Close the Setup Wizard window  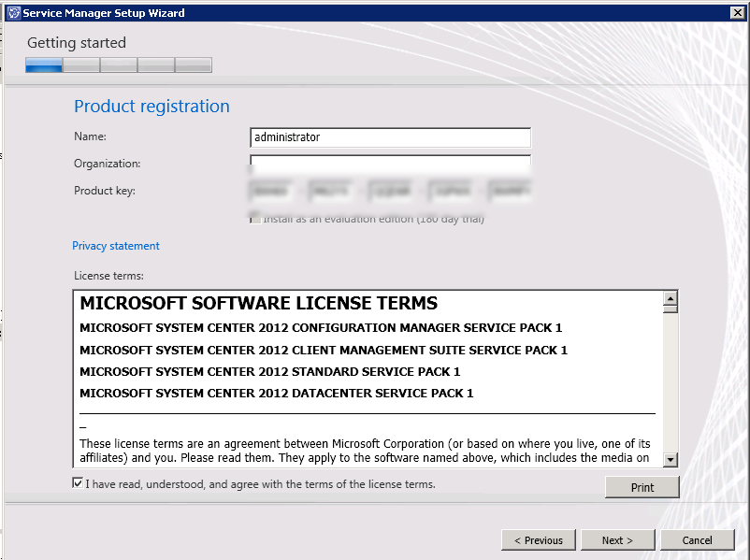[738, 13]
